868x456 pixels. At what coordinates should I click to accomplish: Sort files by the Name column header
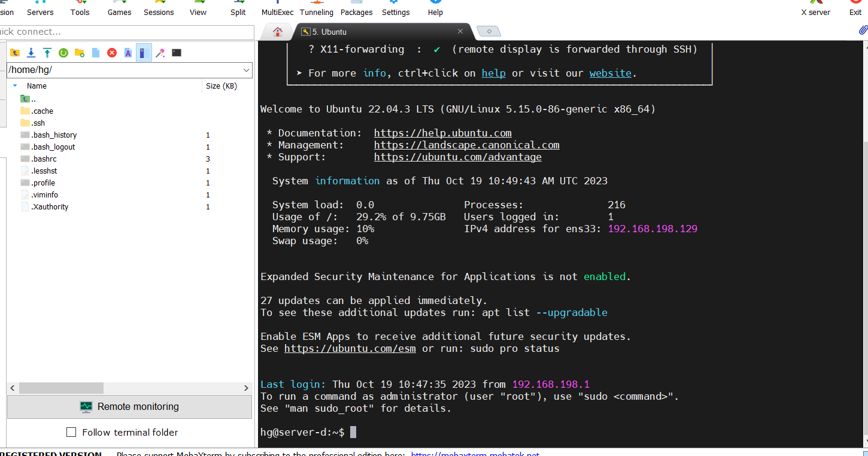[x=37, y=86]
